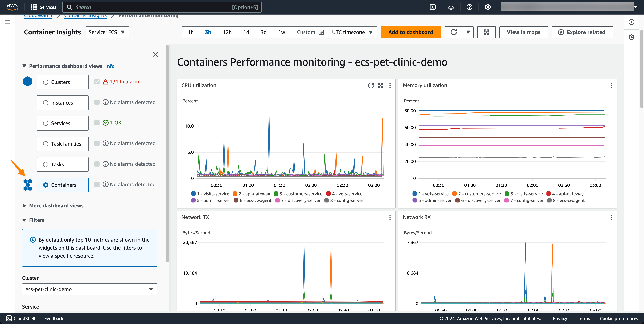Close the performance views side panel
Screen dimensions: 644x324
pyautogui.click(x=155, y=54)
